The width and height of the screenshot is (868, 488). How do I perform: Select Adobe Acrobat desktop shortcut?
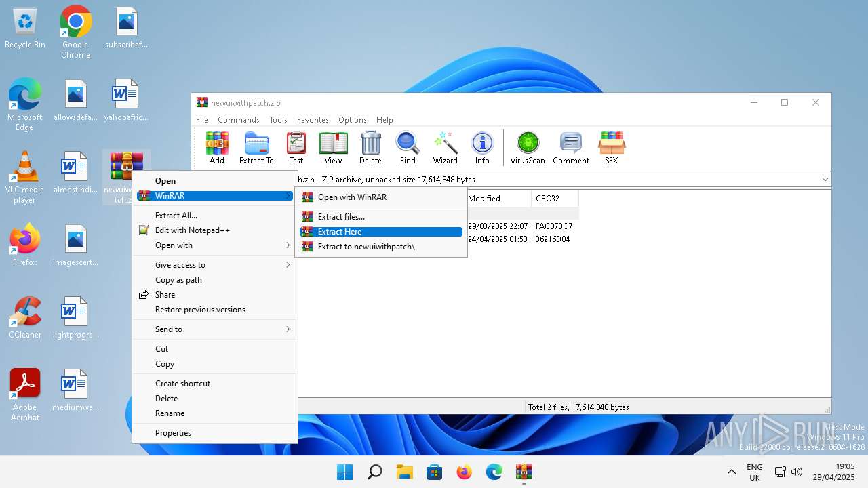click(x=25, y=395)
